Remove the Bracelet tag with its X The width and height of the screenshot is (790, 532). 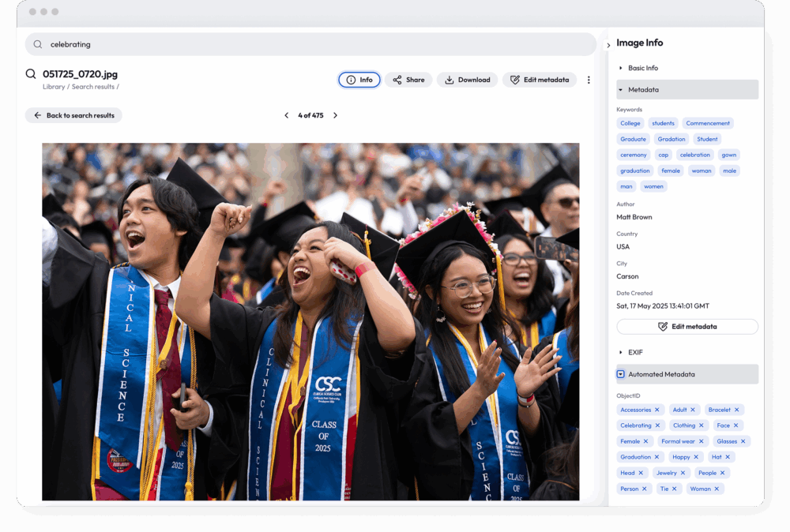coord(736,410)
